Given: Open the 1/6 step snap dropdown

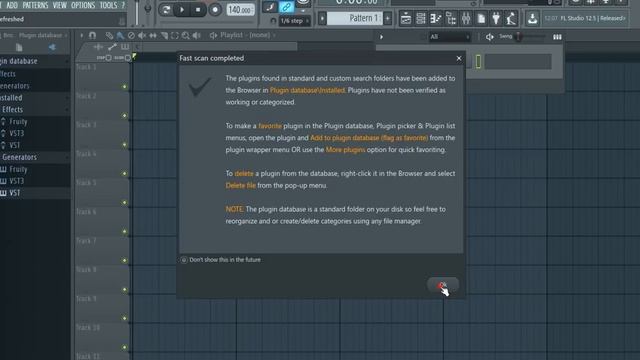Looking at the screenshot, I should pos(294,20).
